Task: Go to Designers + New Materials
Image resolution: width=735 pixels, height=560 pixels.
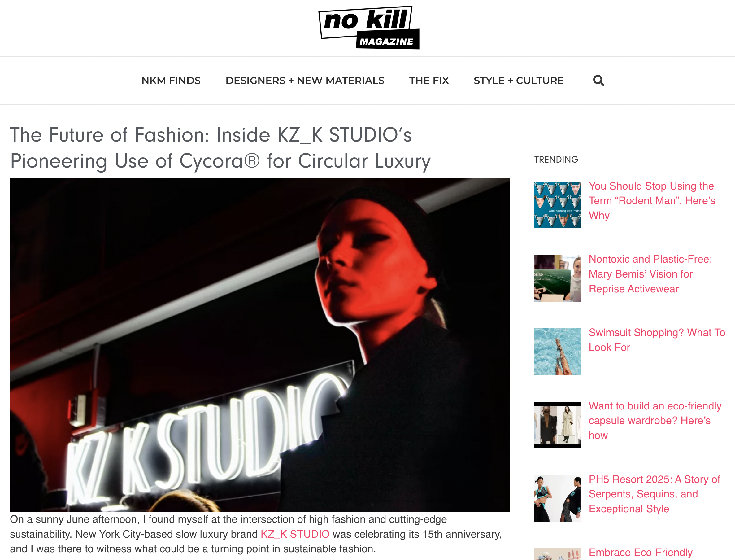Action: tap(305, 81)
